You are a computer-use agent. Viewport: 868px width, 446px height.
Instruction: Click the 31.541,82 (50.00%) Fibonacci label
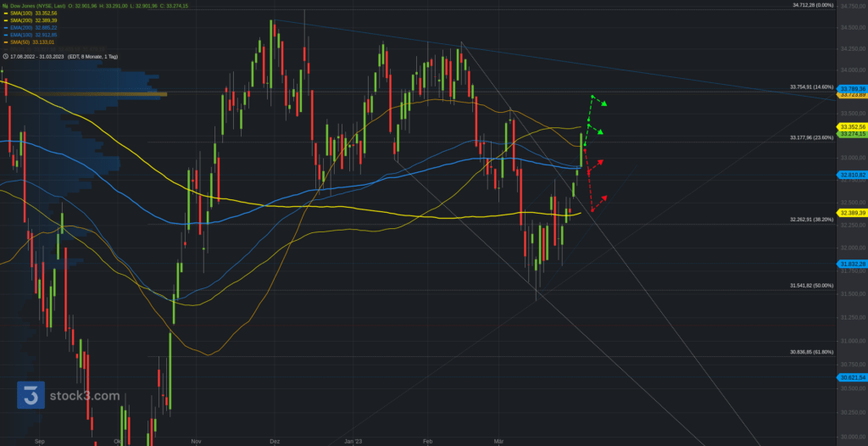click(811, 286)
